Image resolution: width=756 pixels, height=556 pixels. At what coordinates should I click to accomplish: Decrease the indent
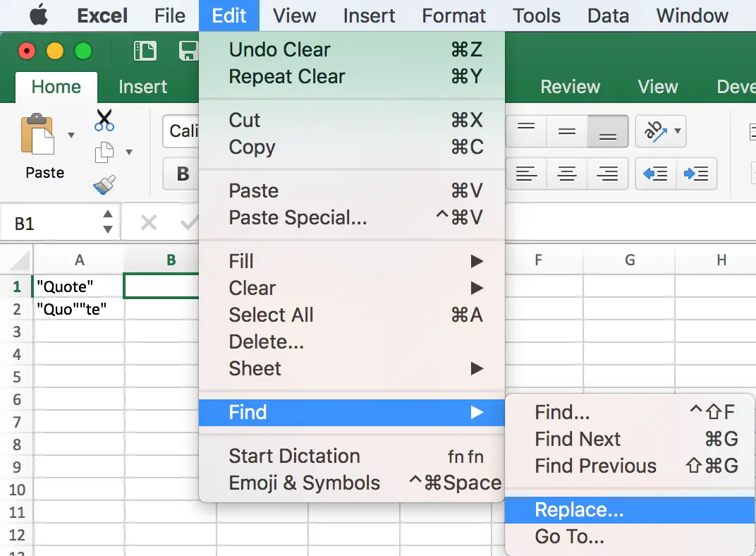pyautogui.click(x=656, y=173)
